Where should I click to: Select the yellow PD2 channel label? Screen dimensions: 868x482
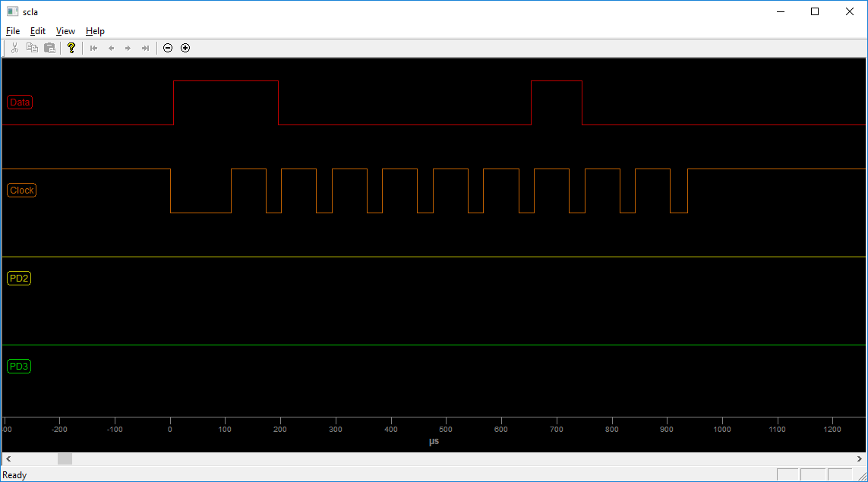(19, 279)
